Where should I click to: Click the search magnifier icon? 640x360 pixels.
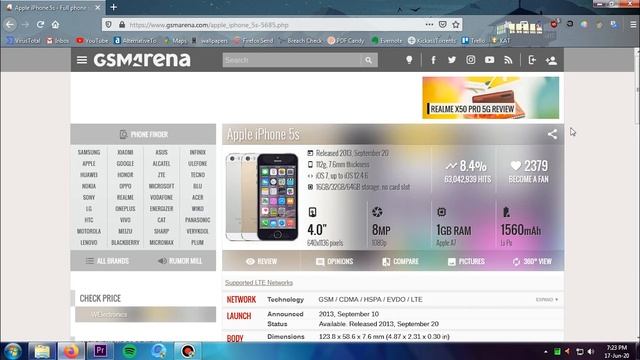(x=369, y=60)
